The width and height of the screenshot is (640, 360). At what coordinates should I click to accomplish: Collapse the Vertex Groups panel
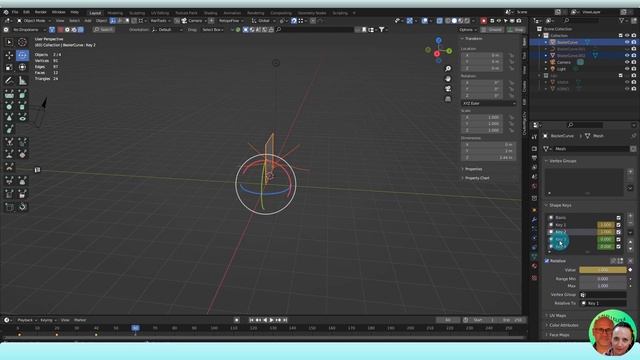562,161
